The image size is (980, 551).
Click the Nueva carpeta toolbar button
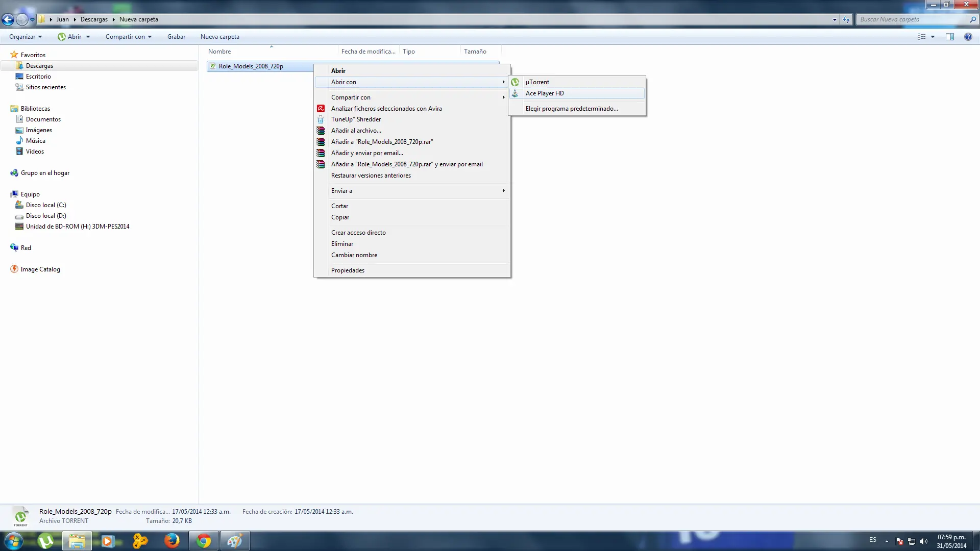click(x=220, y=37)
